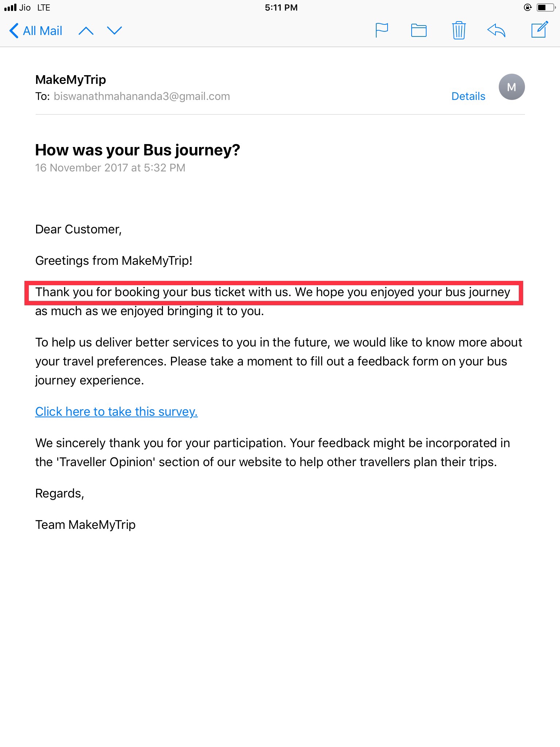
Task: Open the Details link in the header
Action: pyautogui.click(x=468, y=96)
